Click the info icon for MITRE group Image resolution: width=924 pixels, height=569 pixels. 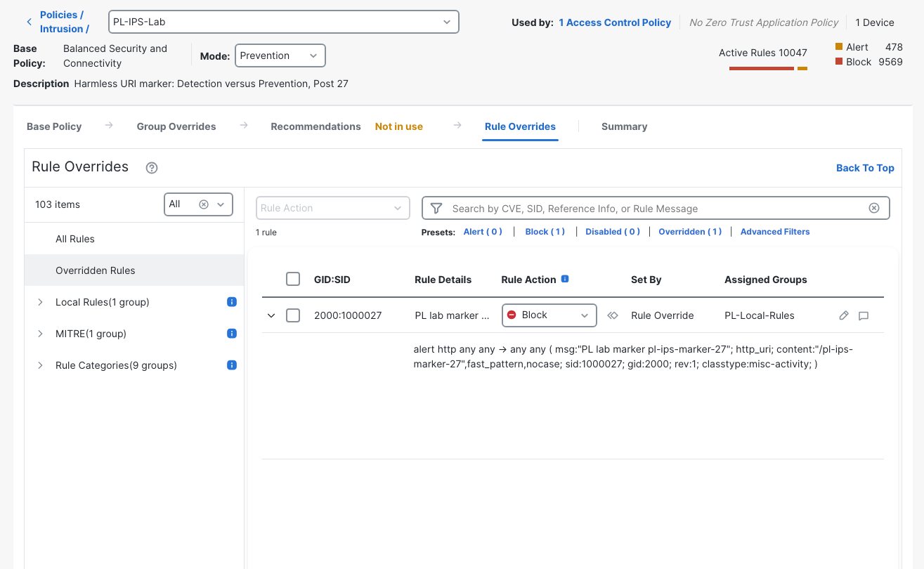pyautogui.click(x=232, y=334)
